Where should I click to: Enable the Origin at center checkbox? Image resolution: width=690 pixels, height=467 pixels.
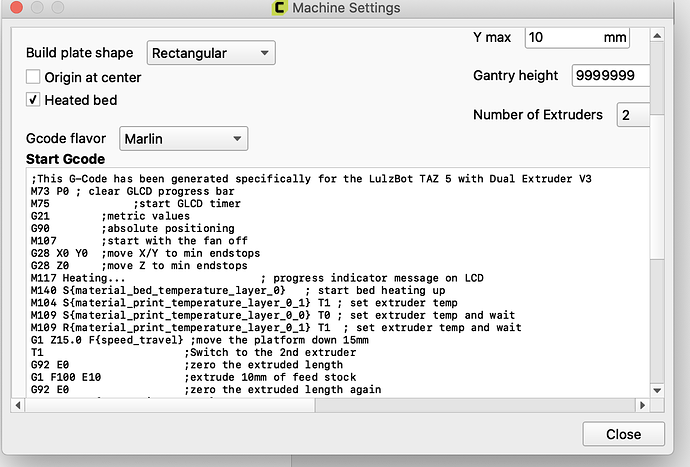(x=33, y=77)
